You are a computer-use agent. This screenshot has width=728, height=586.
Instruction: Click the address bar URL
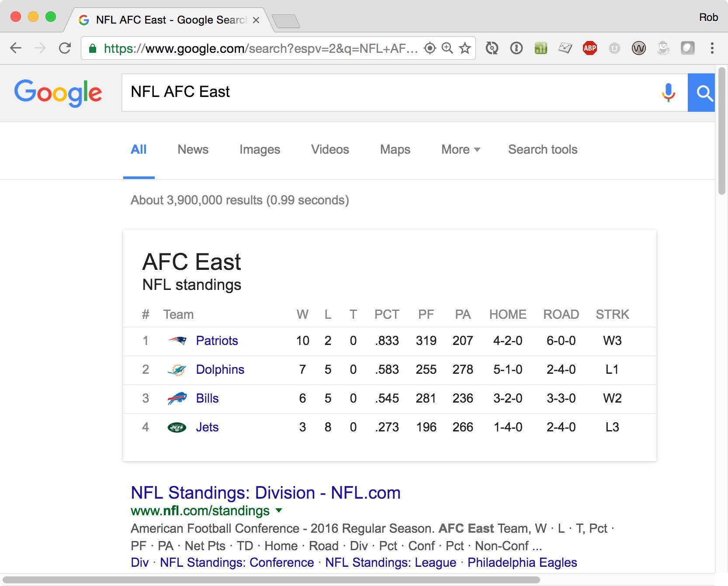tap(260, 48)
